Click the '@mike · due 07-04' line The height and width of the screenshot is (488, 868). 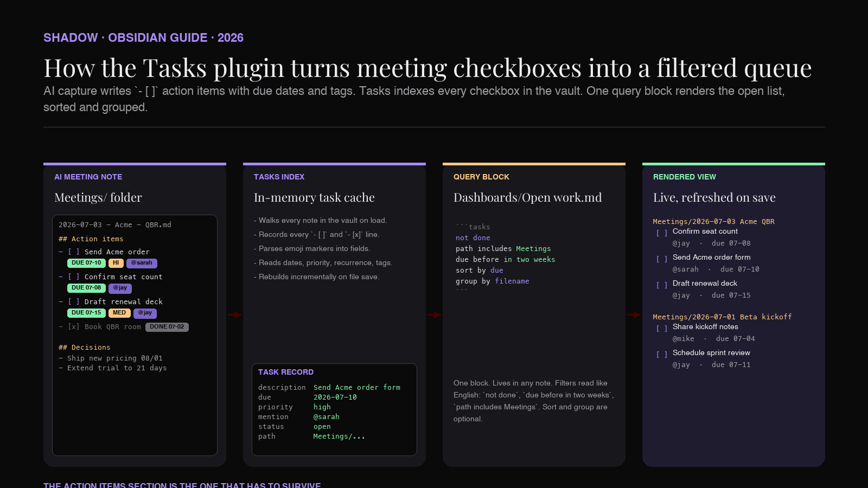(x=714, y=338)
